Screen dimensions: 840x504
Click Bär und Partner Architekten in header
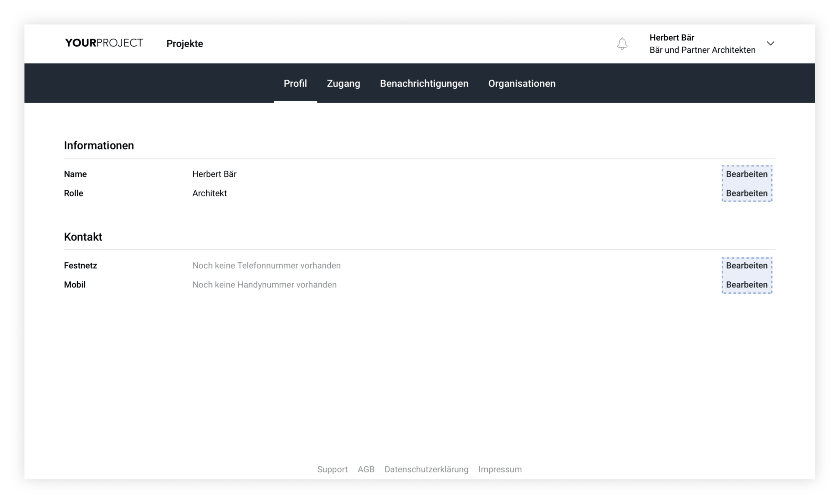tap(702, 50)
